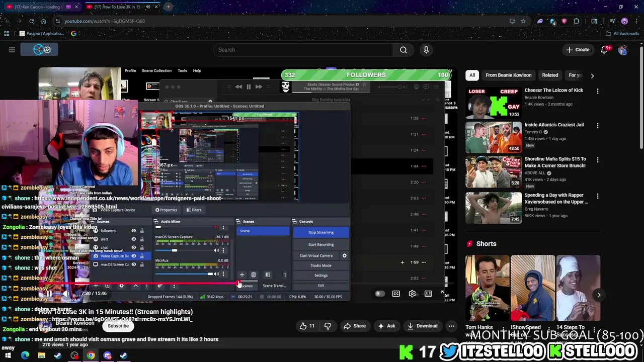Start voice search with the microphone icon
Viewport: 644px width, 362px height.
426,50
